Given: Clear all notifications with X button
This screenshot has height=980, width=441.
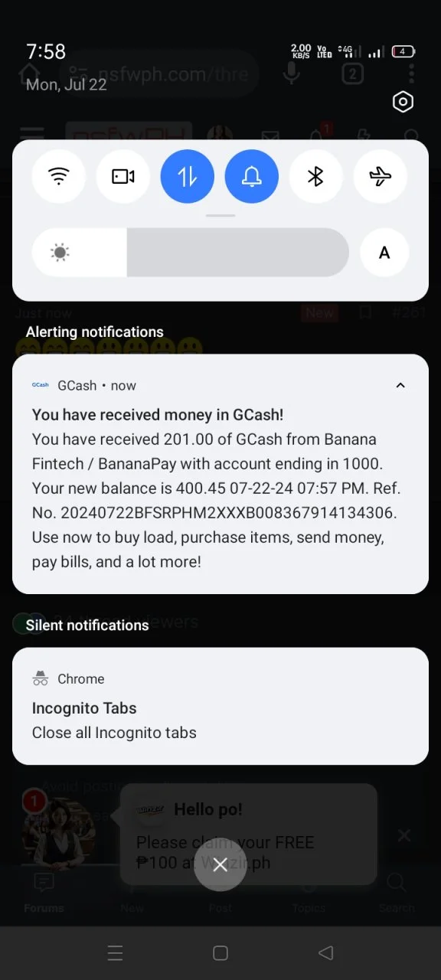Looking at the screenshot, I should click(x=220, y=864).
